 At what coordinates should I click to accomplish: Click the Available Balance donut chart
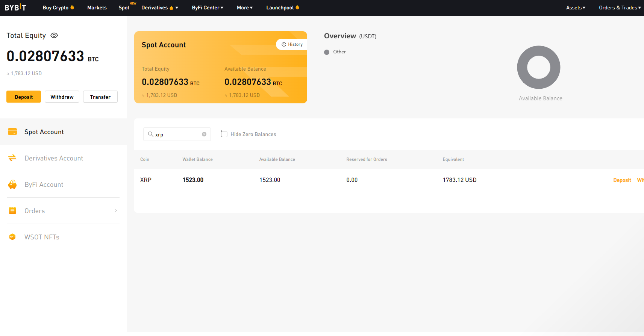pos(539,67)
